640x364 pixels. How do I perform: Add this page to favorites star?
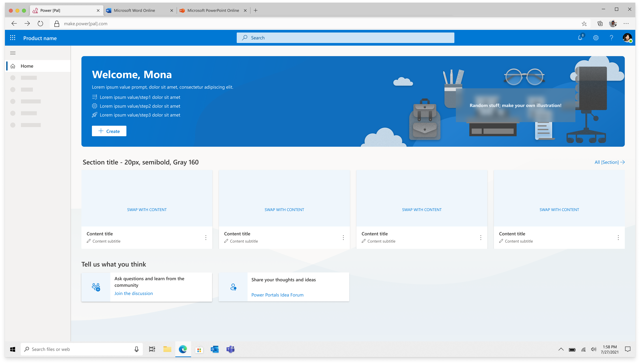(584, 24)
